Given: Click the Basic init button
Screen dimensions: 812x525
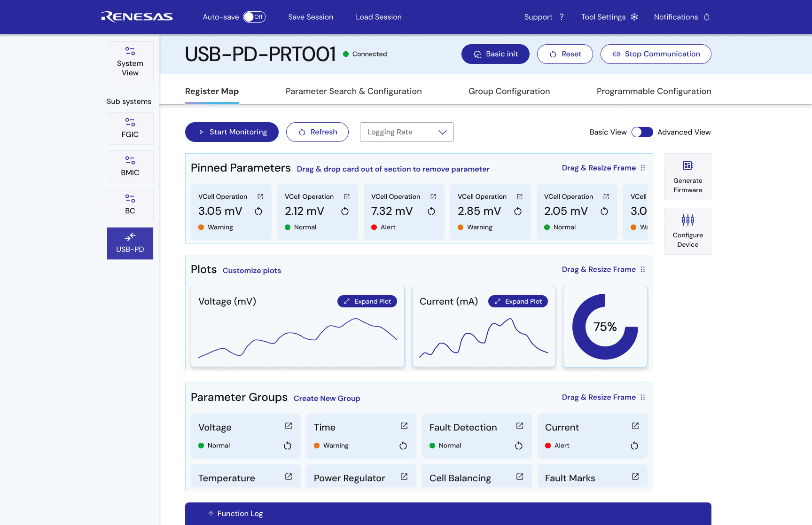Looking at the screenshot, I should click(x=495, y=54).
